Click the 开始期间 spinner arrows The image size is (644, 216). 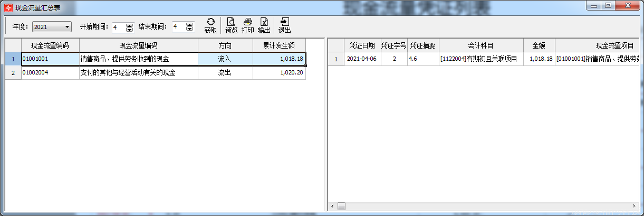(x=130, y=27)
